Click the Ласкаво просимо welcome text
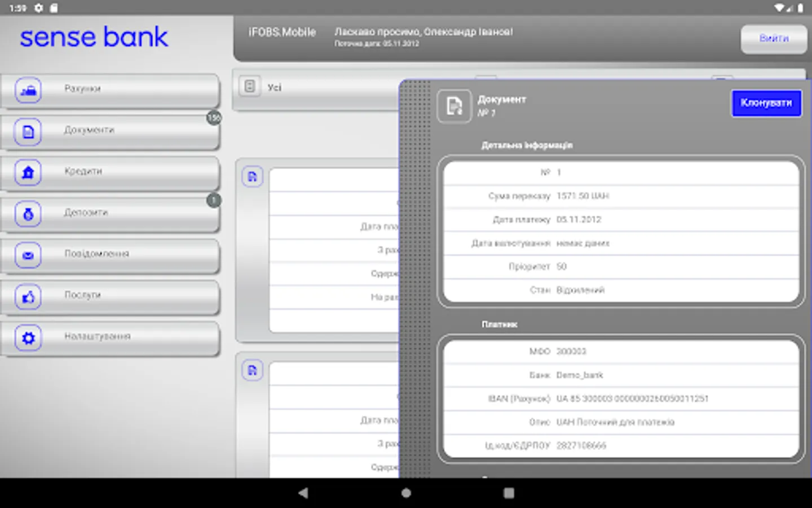This screenshot has width=812, height=508. pos(423,32)
